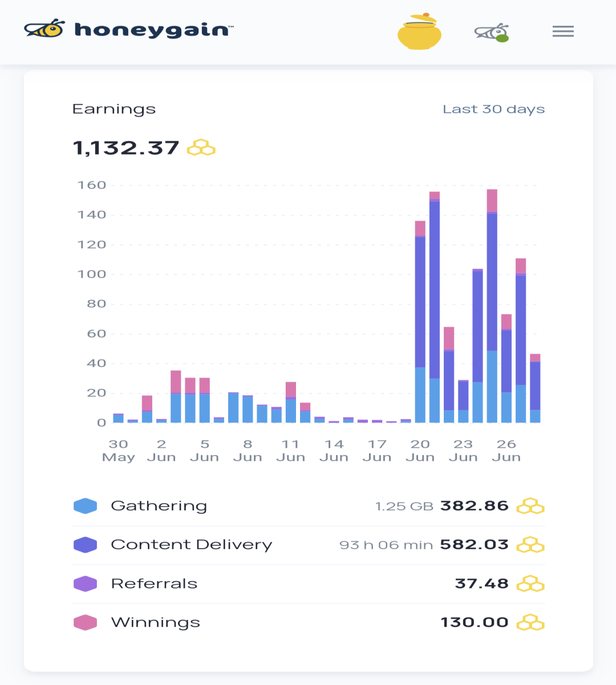This screenshot has height=685, width=616.
Task: Select the blue Gathering legend hexagon
Action: click(x=85, y=506)
